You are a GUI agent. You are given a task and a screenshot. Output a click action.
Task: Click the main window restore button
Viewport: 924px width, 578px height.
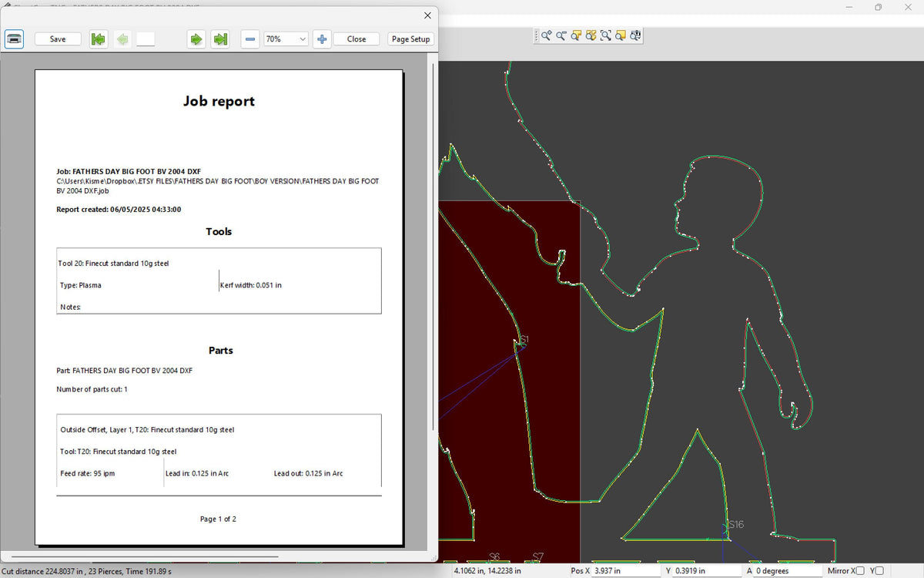(878, 7)
